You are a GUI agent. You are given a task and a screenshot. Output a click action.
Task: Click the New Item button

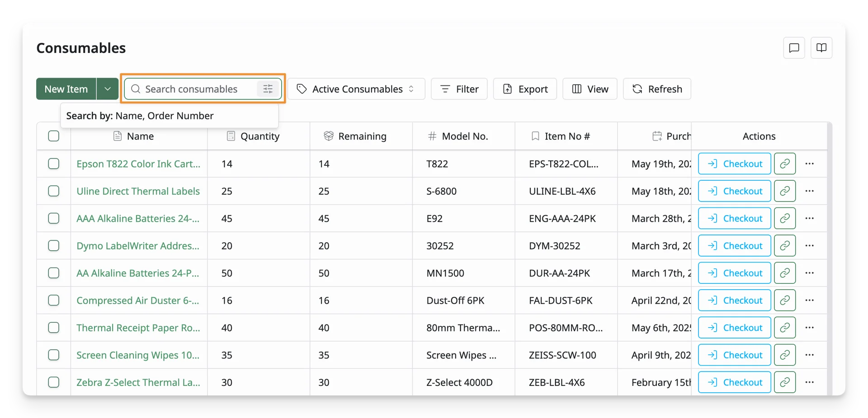point(66,89)
